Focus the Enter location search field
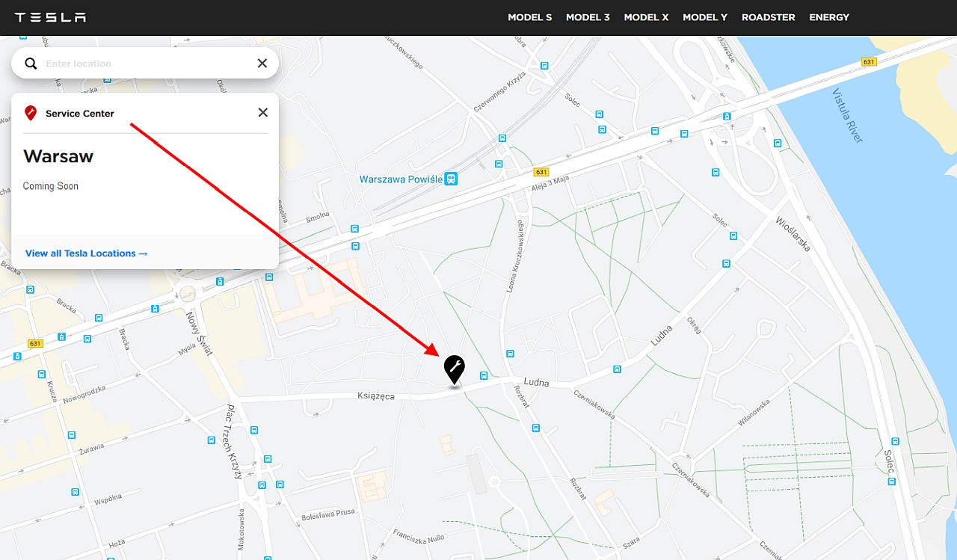The width and height of the screenshot is (957, 560). coord(146,64)
